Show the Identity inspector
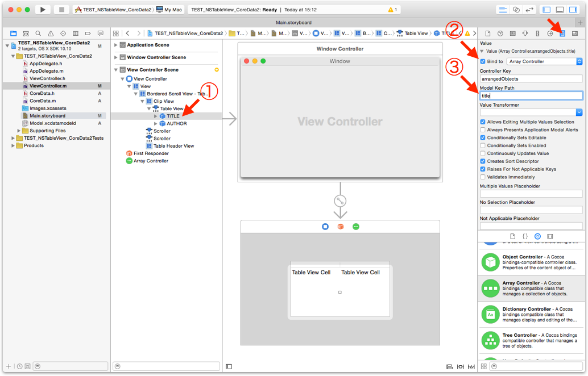This screenshot has width=588, height=376. point(512,34)
